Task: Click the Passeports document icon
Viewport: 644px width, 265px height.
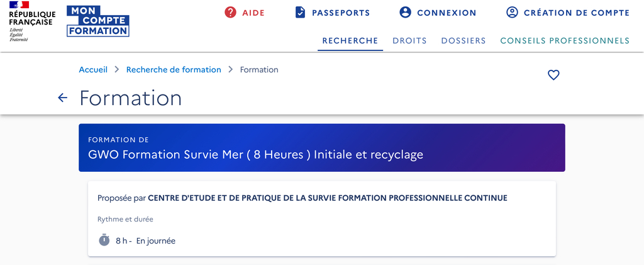Action: point(300,13)
